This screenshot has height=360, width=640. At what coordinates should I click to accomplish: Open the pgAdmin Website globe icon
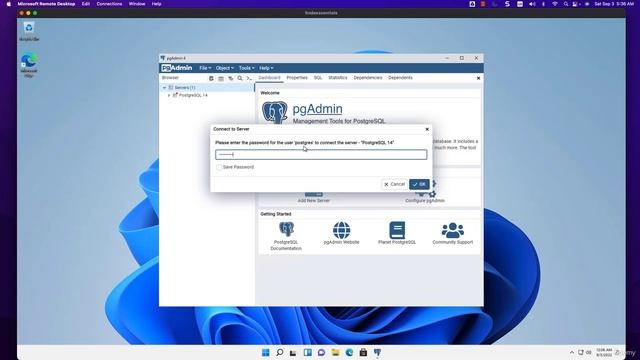341,230
